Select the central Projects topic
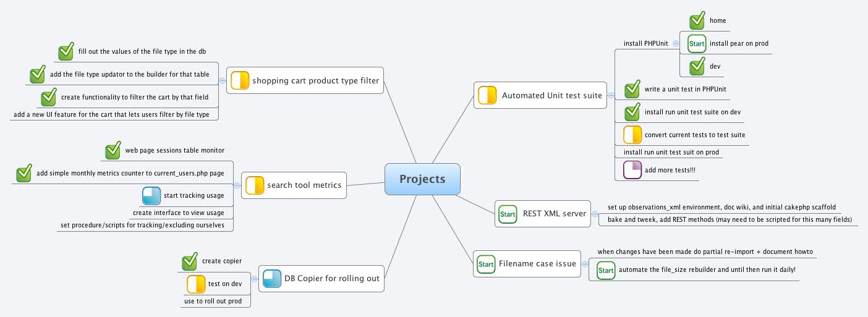868x317 pixels. [422, 179]
